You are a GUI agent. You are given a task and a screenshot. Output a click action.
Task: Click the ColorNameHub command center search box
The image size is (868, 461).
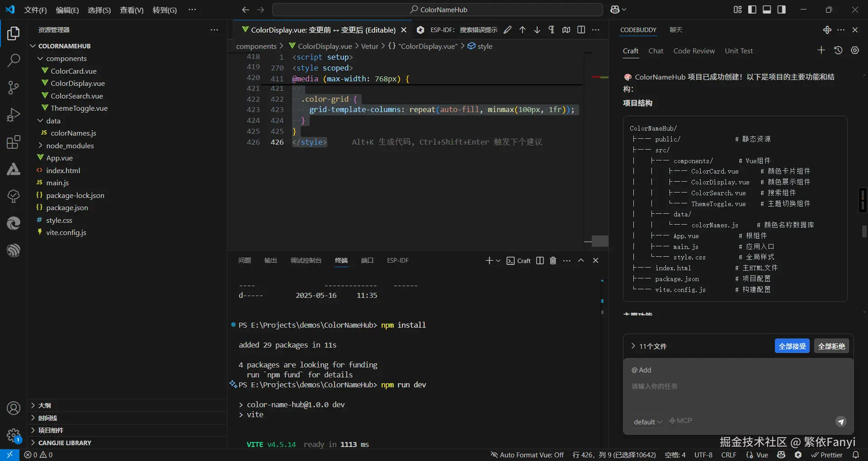pos(438,9)
